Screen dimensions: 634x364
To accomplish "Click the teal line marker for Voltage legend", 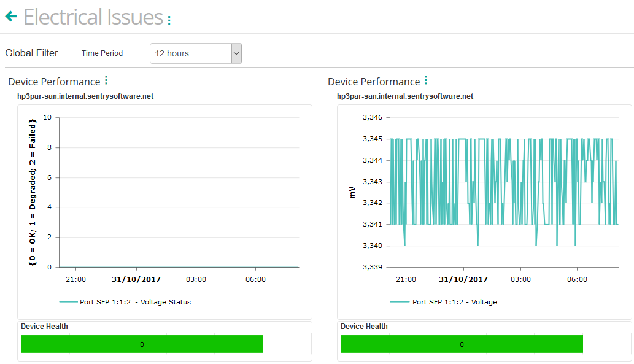I will click(400, 302).
